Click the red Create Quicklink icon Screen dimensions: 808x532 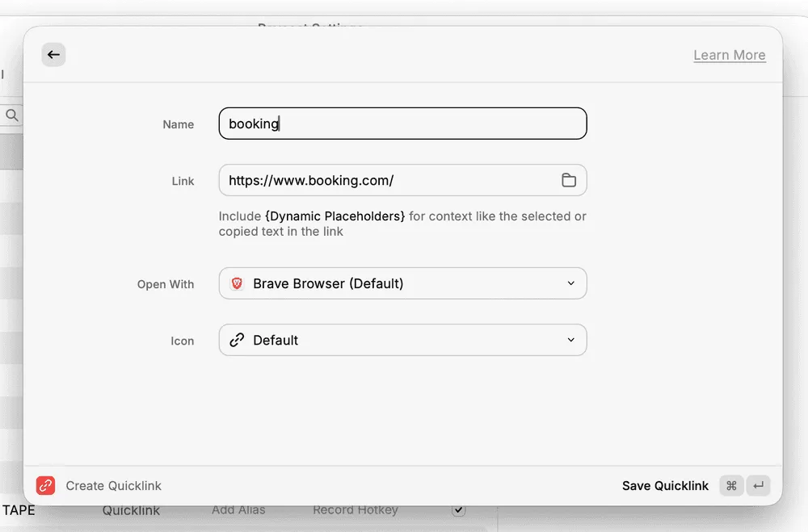(x=46, y=485)
